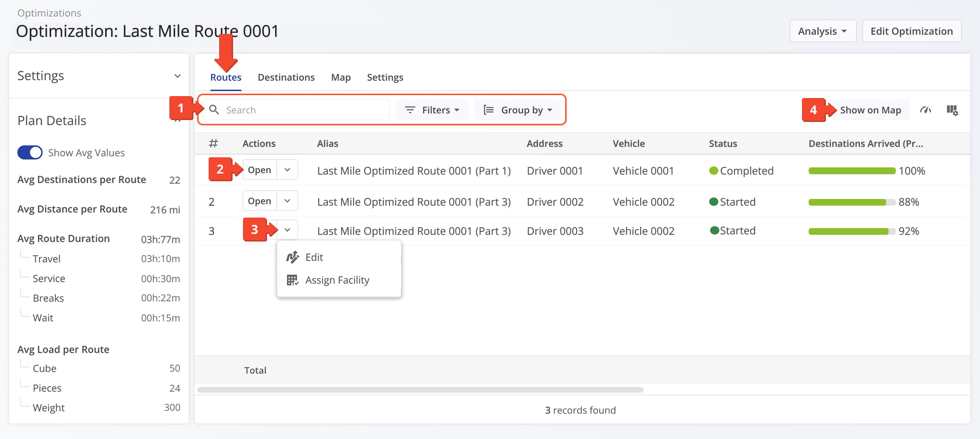Click Vehicle 0002 in Driver 0002 row
This screenshot has height=439, width=980.
[644, 202]
